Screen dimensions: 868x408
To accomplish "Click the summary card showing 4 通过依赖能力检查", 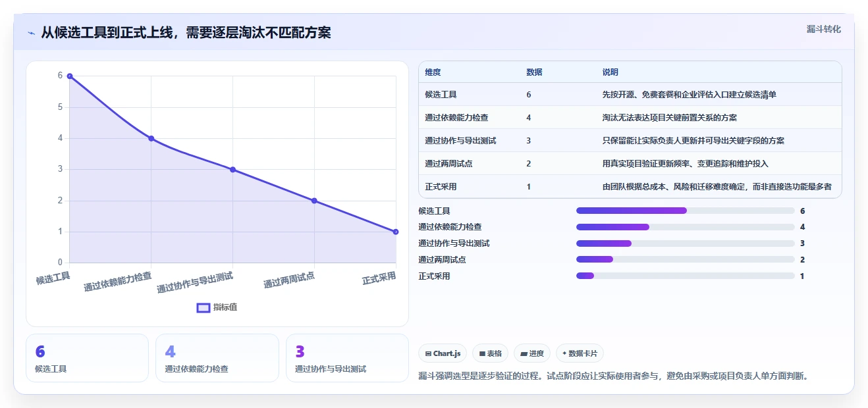I will click(x=217, y=358).
